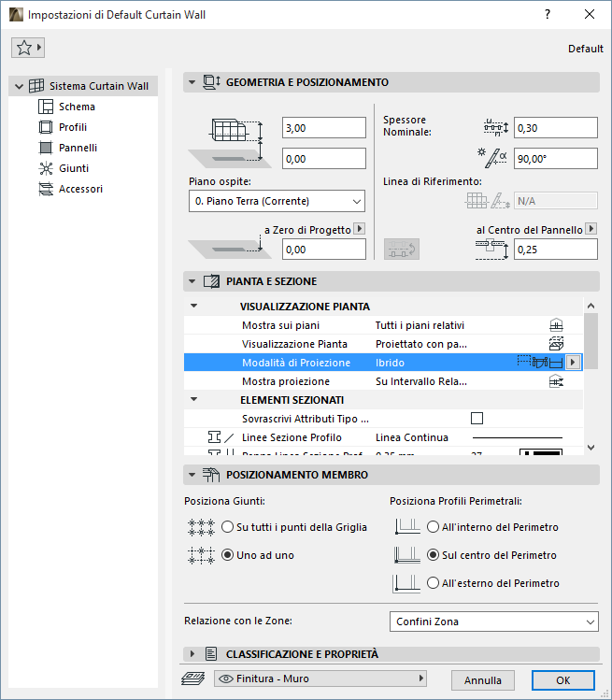Open Relazione con le Zone dropdown
This screenshot has width=612, height=700.
tap(493, 621)
